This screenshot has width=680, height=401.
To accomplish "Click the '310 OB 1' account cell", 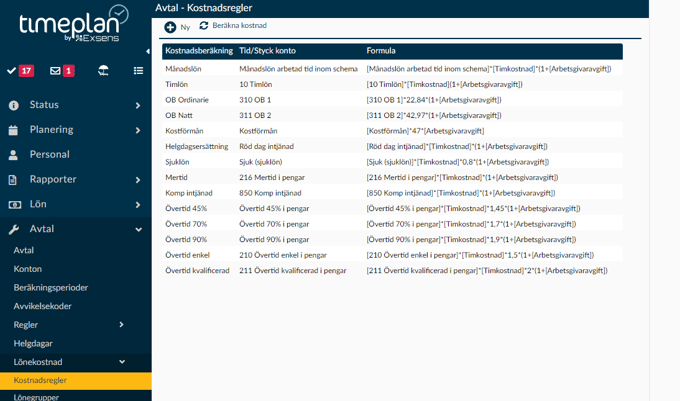I will pos(255,100).
